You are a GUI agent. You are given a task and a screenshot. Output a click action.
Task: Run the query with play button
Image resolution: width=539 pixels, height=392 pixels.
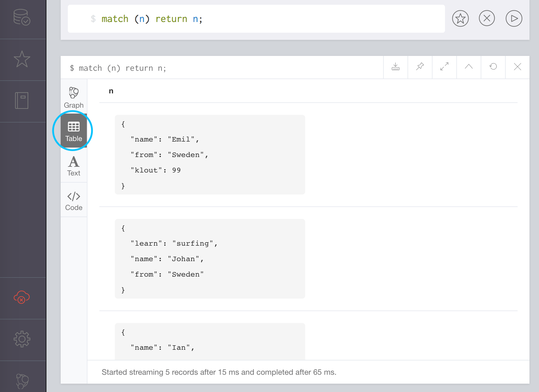[x=514, y=19]
